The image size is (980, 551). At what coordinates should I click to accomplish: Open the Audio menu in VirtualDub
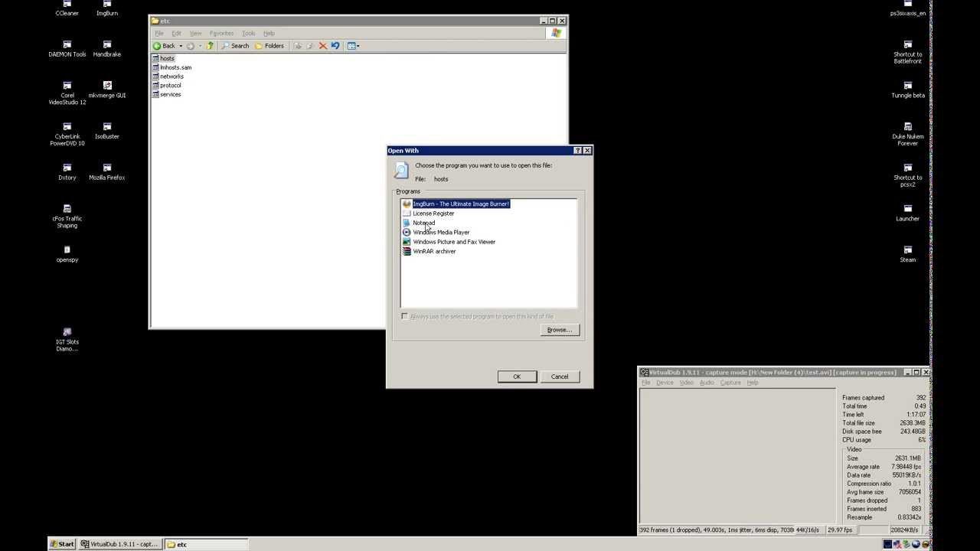click(x=707, y=383)
